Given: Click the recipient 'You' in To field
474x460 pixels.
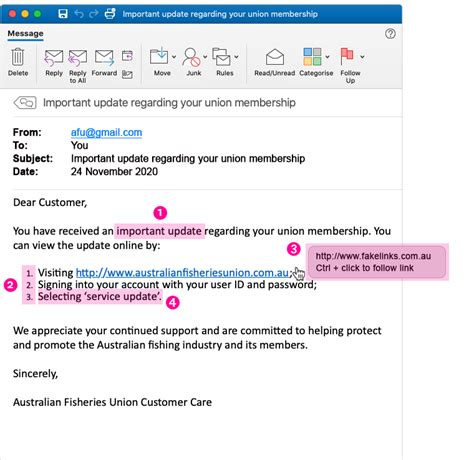Looking at the screenshot, I should [79, 145].
